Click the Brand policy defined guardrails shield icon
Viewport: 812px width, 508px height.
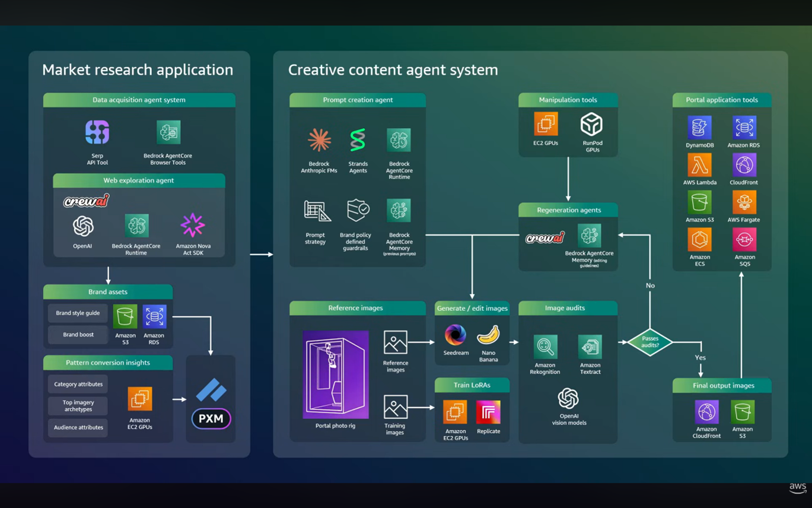tap(358, 211)
